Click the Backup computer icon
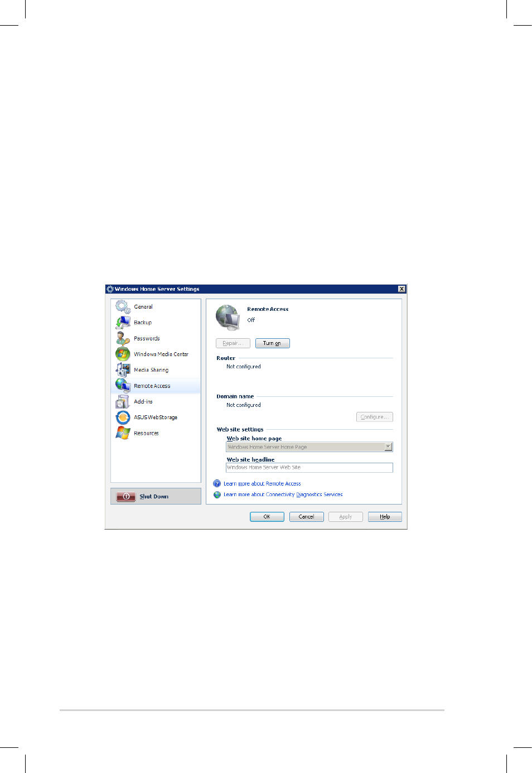Screen dimensions: 532x773 click(x=123, y=323)
